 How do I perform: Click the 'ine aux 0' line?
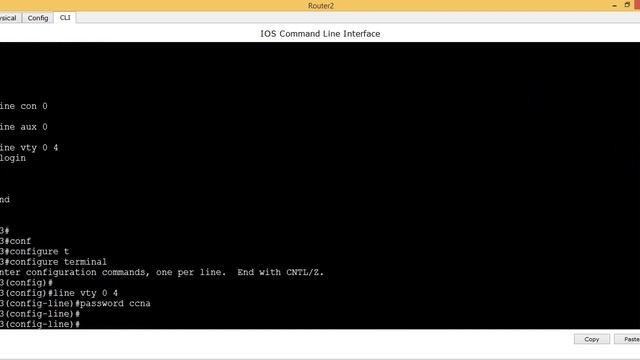pyautogui.click(x=24, y=127)
